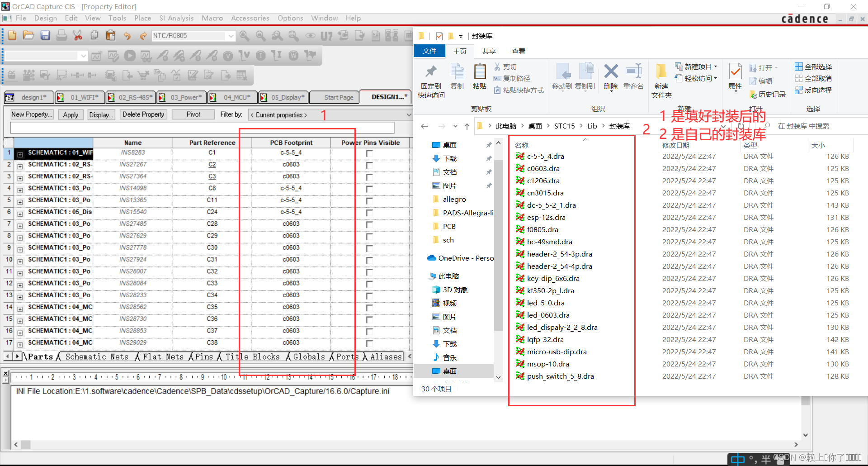Viewport: 868px width, 466px height.
Task: Cut selection with the scissors icon
Action: pos(78,35)
